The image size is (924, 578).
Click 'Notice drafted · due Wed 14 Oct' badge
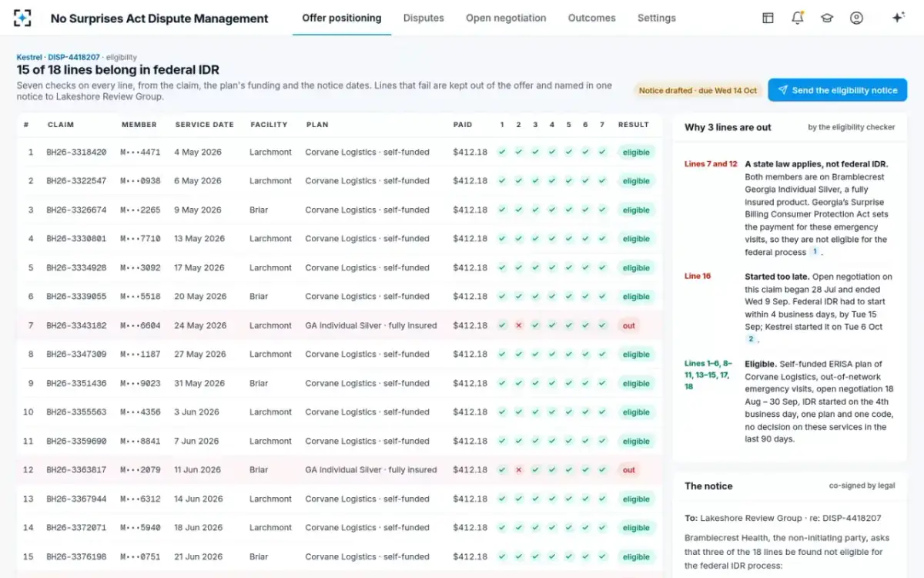pos(698,90)
